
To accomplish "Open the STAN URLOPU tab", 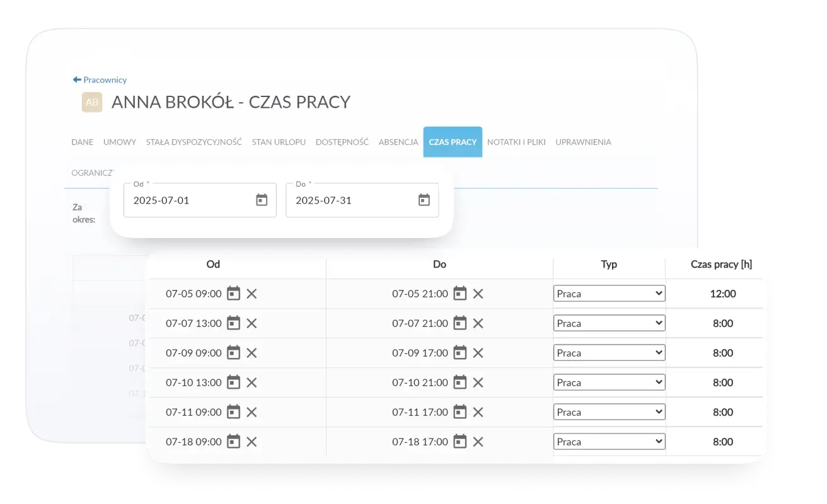I will click(x=279, y=142).
